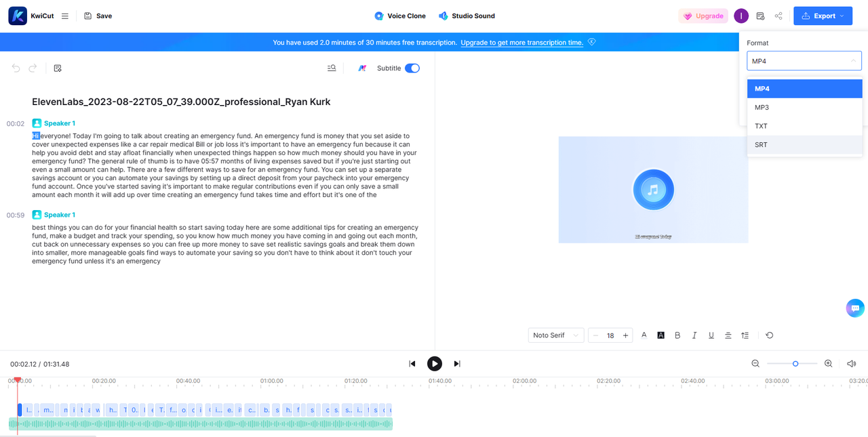The height and width of the screenshot is (437, 868).
Task: Open the task list icon beside avatar
Action: (x=760, y=16)
